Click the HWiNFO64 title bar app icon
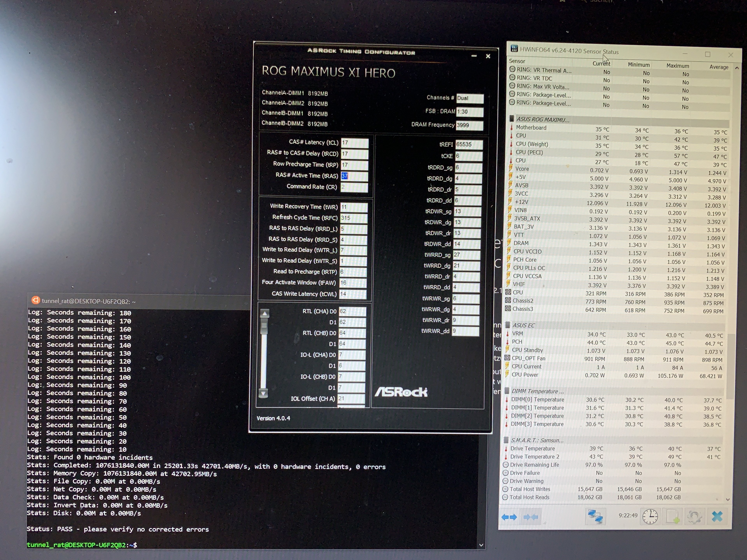The width and height of the screenshot is (747, 560). click(x=514, y=49)
